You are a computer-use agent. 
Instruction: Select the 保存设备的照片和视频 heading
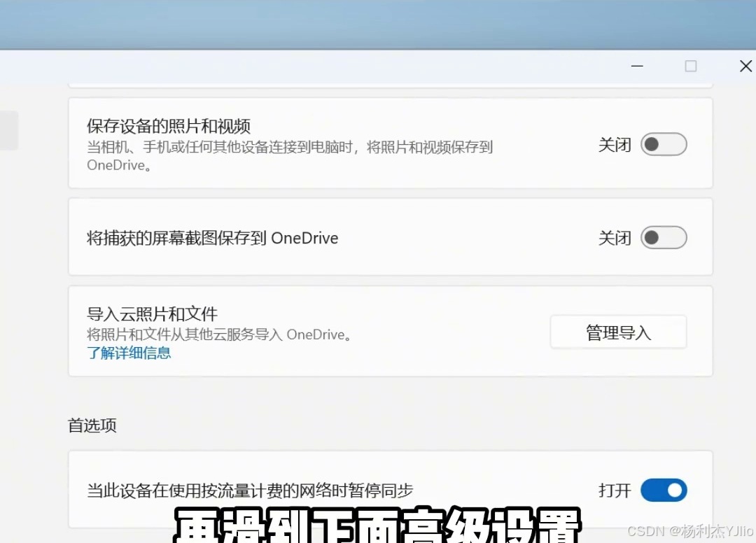click(x=168, y=126)
